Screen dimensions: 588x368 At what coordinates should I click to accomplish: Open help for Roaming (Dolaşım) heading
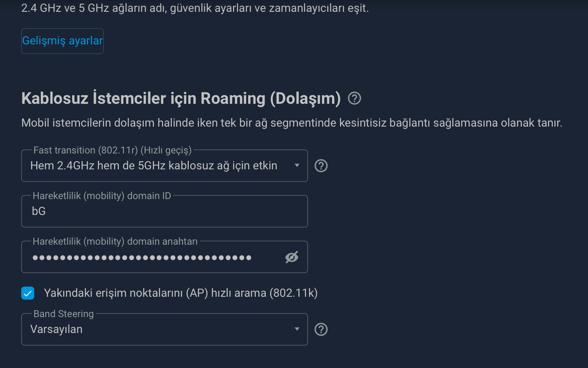coord(355,98)
